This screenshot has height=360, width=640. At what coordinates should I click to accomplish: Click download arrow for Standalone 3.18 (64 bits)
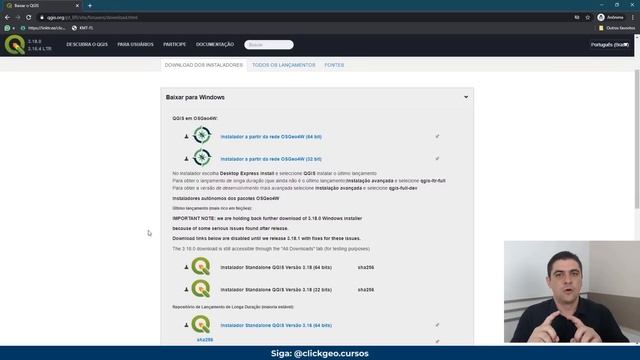click(x=186, y=267)
